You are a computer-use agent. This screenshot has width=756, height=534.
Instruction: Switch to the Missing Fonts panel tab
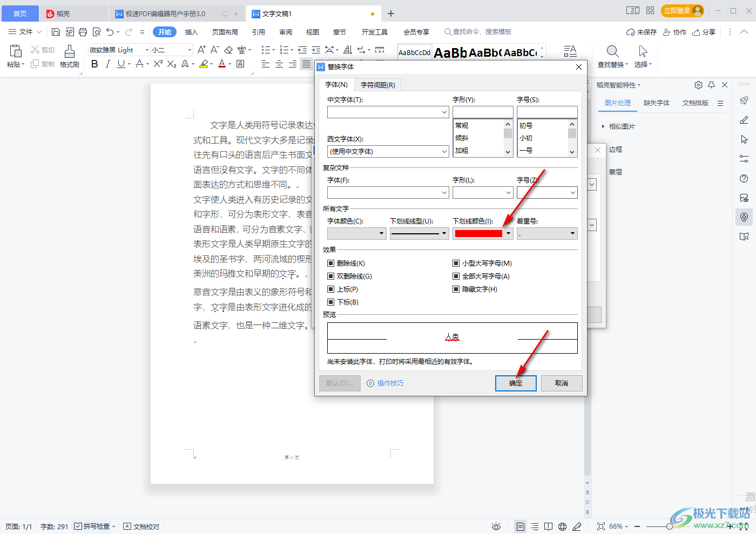click(x=657, y=103)
